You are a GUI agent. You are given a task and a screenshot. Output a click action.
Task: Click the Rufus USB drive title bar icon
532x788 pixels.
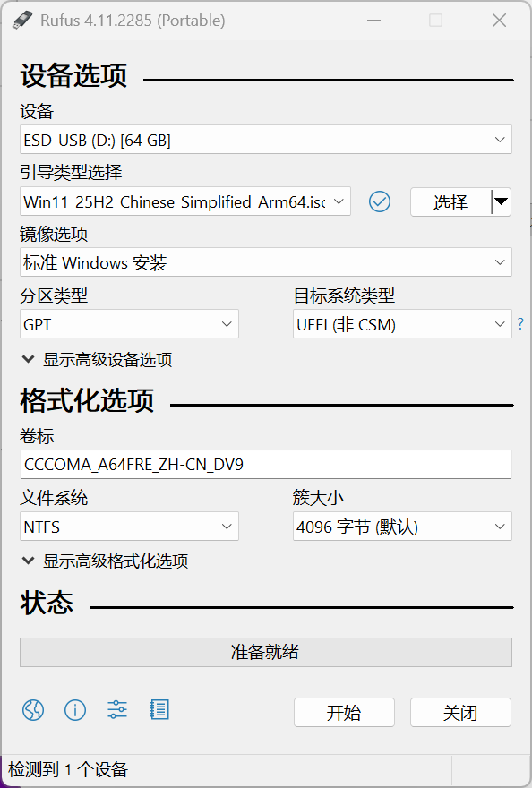(x=22, y=20)
